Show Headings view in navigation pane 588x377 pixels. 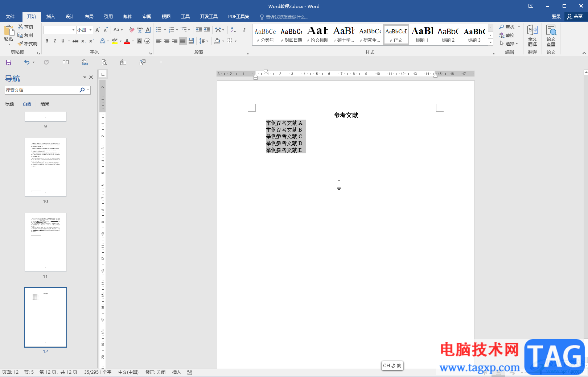point(9,104)
